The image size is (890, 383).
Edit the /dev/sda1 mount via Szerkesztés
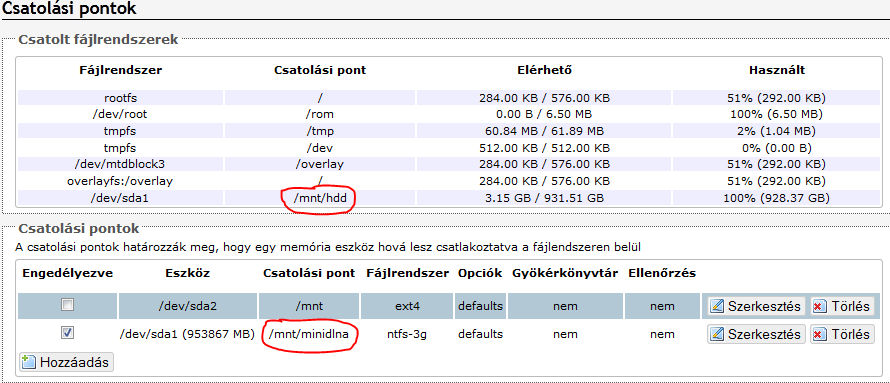coord(756,334)
